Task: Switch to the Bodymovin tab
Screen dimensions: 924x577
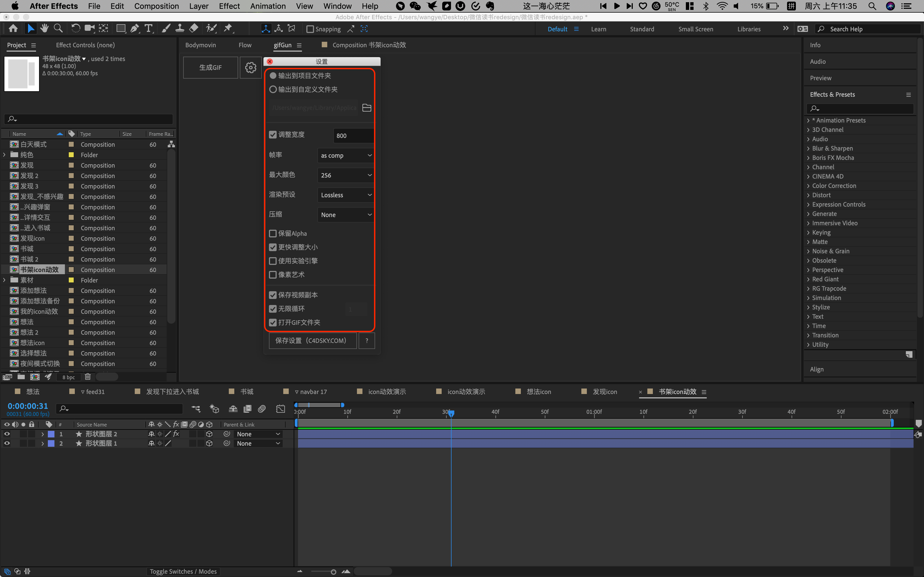Action: [x=200, y=45]
